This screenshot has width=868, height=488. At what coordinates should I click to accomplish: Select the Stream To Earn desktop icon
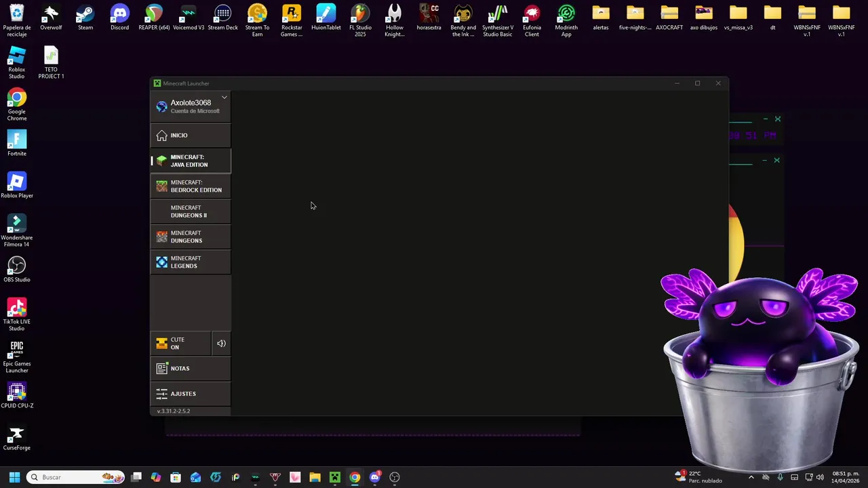coord(257,21)
